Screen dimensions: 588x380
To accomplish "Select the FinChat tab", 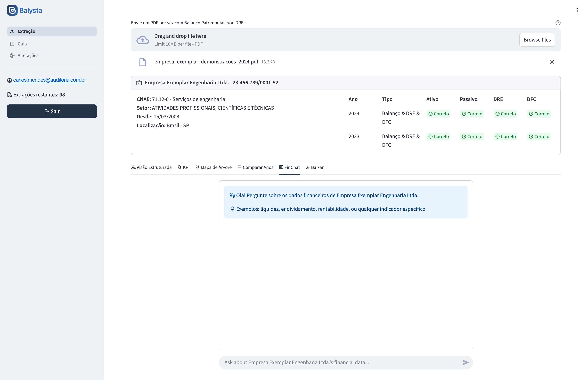I will pos(289,167).
